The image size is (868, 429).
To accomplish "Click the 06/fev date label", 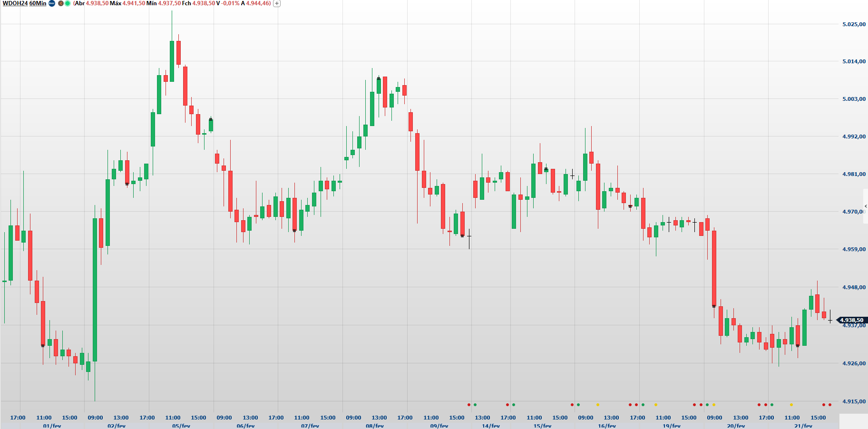I will click(x=245, y=426).
